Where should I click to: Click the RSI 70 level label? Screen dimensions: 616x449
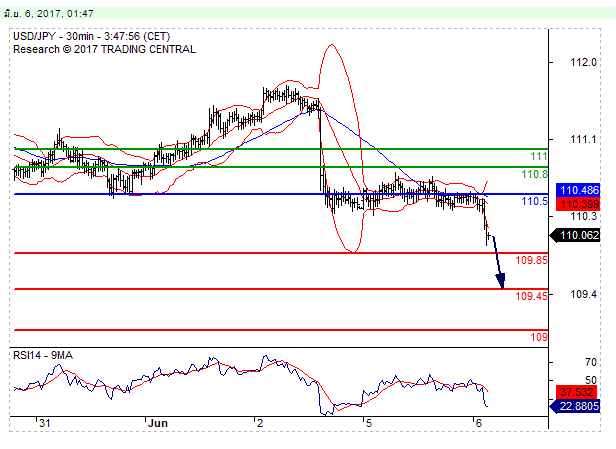point(590,362)
